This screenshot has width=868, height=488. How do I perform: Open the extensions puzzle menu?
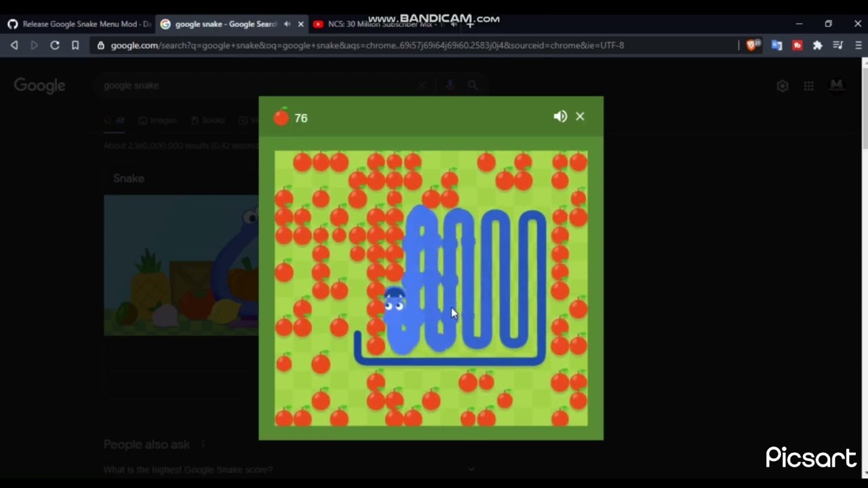point(818,45)
